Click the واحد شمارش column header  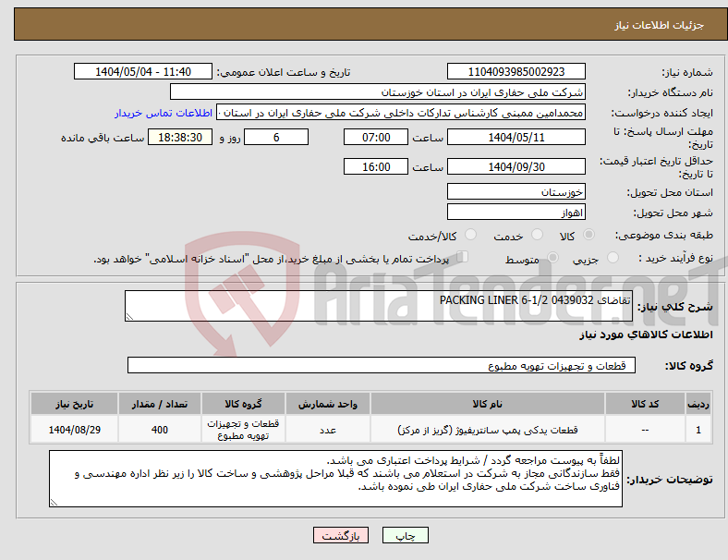coord(328,404)
